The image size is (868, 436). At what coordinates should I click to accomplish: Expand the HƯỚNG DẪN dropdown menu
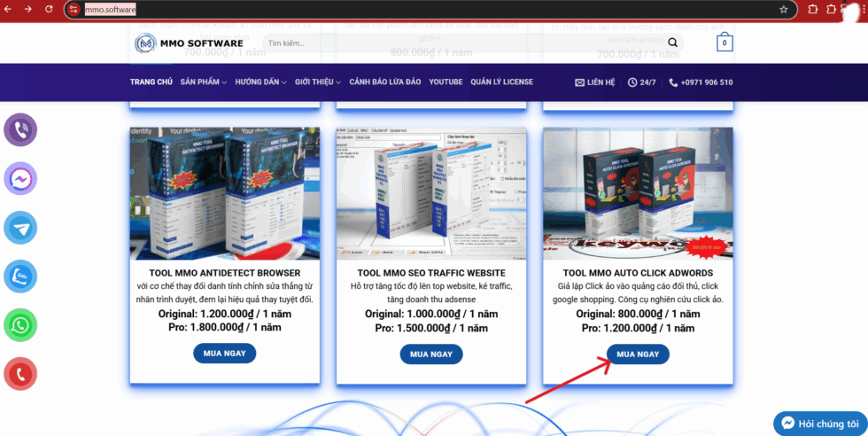click(x=260, y=82)
